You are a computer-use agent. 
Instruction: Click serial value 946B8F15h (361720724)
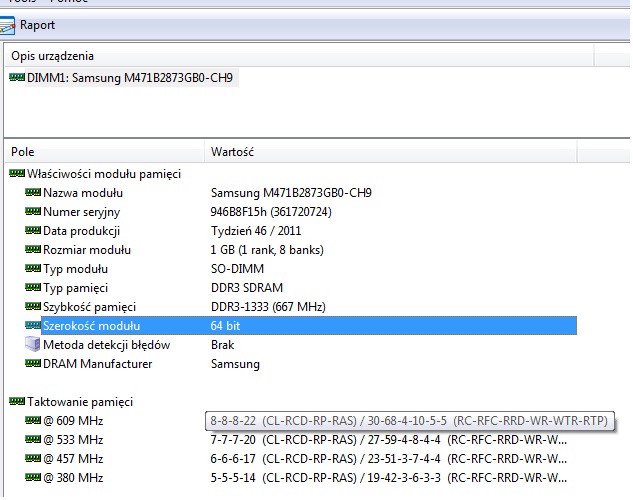point(271,212)
